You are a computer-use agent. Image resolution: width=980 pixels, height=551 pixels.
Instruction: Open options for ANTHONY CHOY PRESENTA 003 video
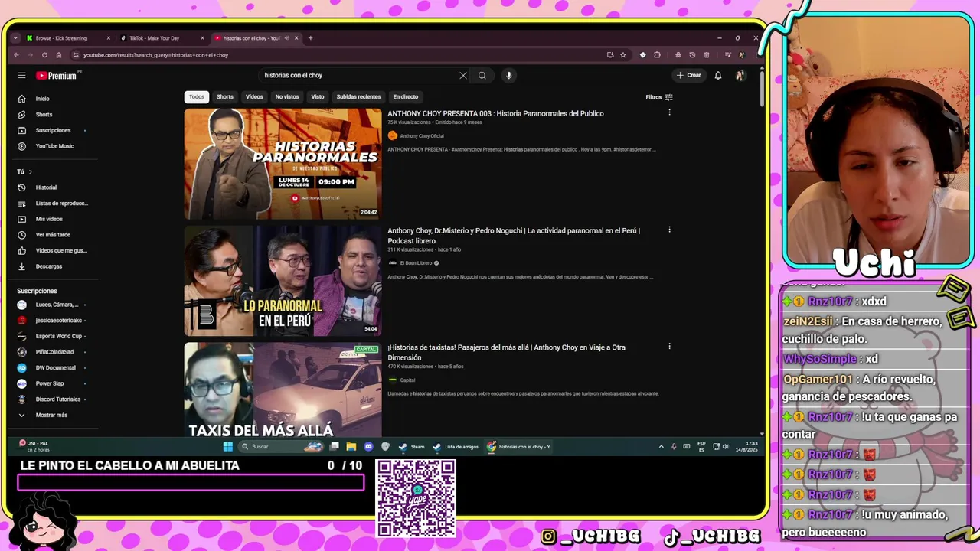(669, 112)
